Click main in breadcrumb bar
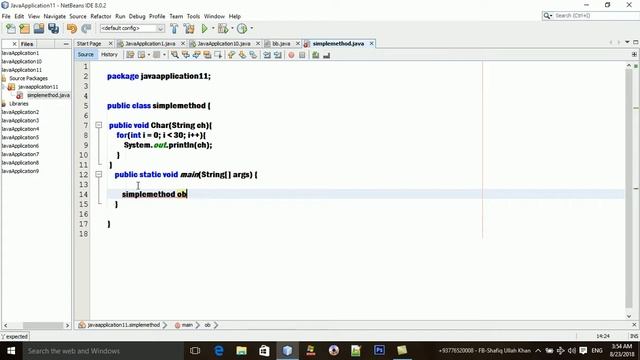 [x=187, y=325]
